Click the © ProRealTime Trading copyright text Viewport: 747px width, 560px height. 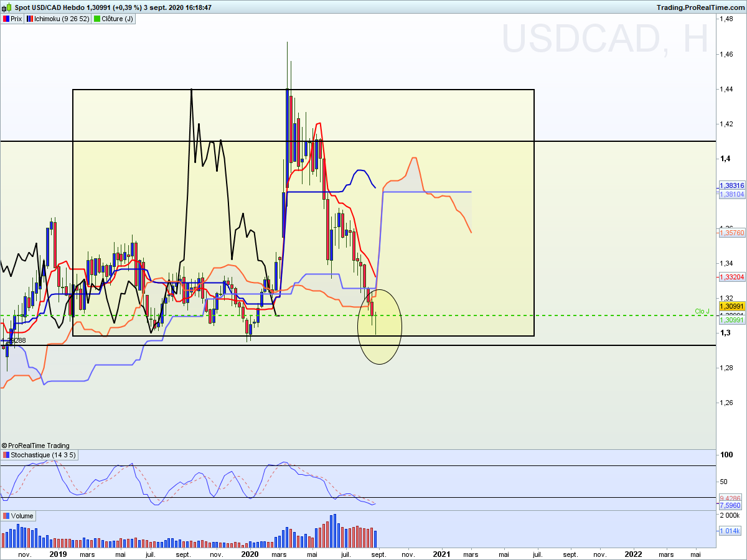tap(35, 446)
